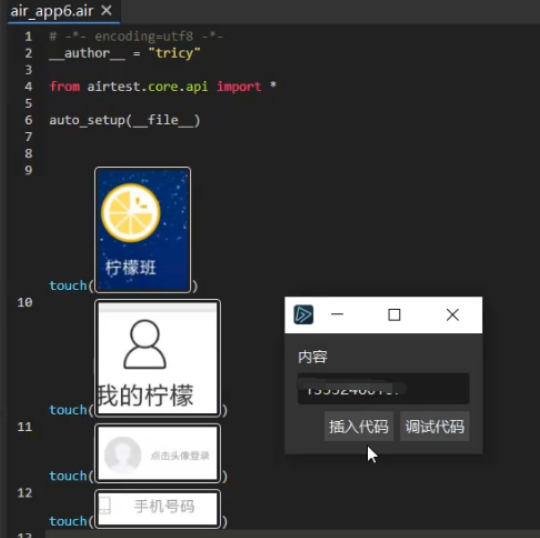The image size is (540, 538).
Task: Click the 调试代码 button
Action: click(434, 426)
